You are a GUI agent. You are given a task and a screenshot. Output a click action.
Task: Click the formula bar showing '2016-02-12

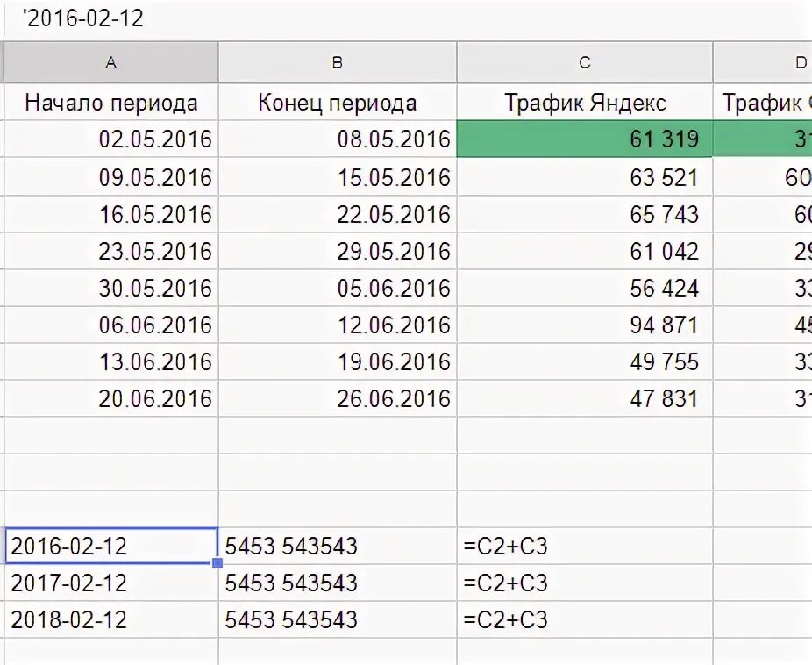pos(406,18)
